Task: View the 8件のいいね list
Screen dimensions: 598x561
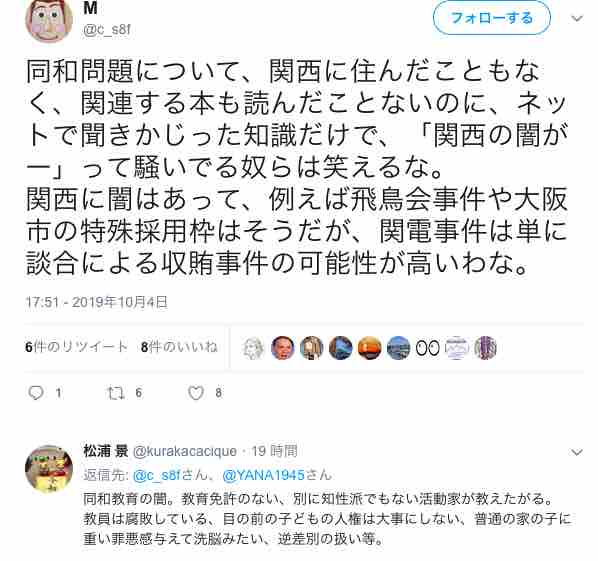Action: point(179,347)
